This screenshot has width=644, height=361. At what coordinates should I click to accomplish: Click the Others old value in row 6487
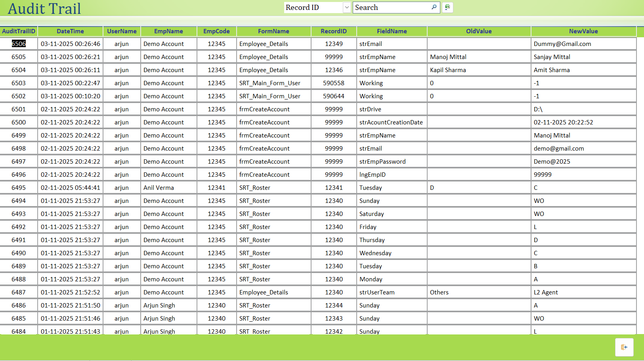[440, 292]
